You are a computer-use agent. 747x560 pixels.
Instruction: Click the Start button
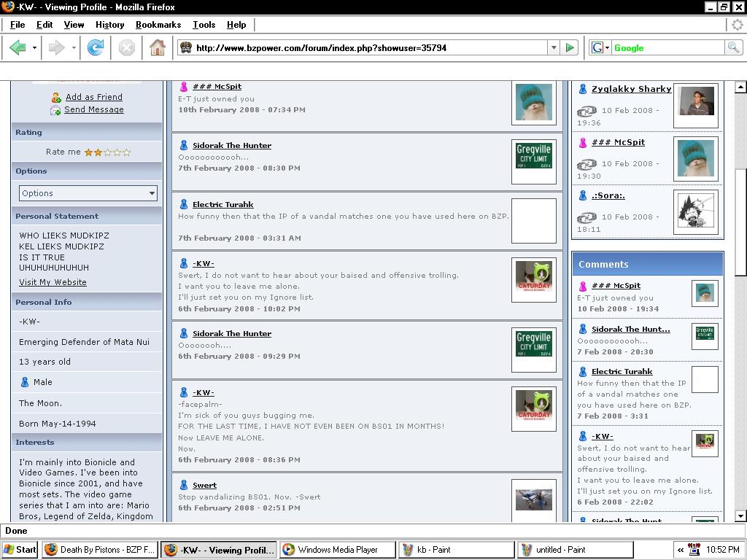pos(20,550)
